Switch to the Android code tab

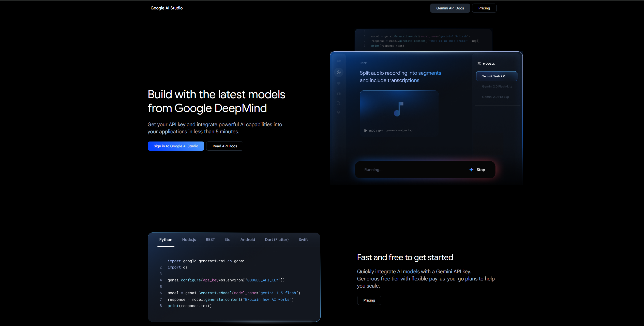coord(248,239)
